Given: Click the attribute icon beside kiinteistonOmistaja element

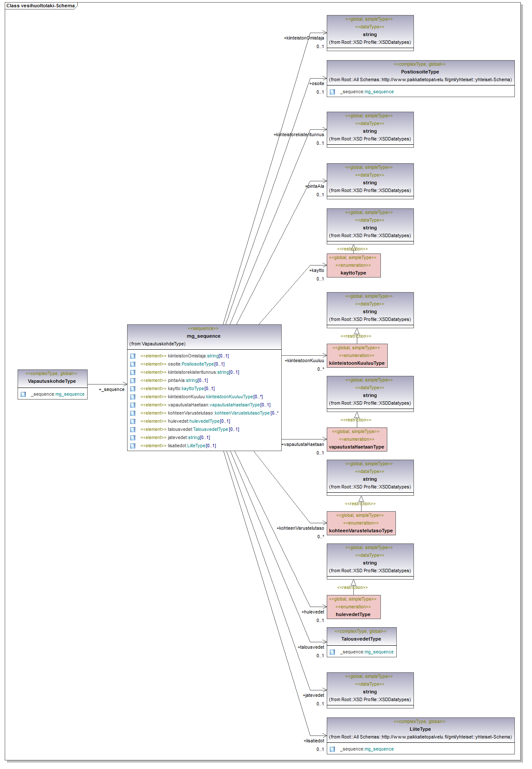Looking at the screenshot, I should 133,356.
